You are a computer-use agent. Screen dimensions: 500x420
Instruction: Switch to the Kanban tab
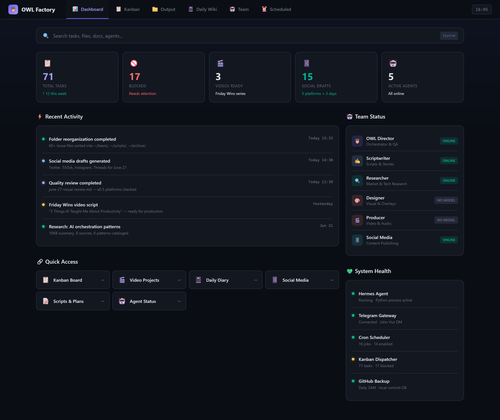click(128, 9)
